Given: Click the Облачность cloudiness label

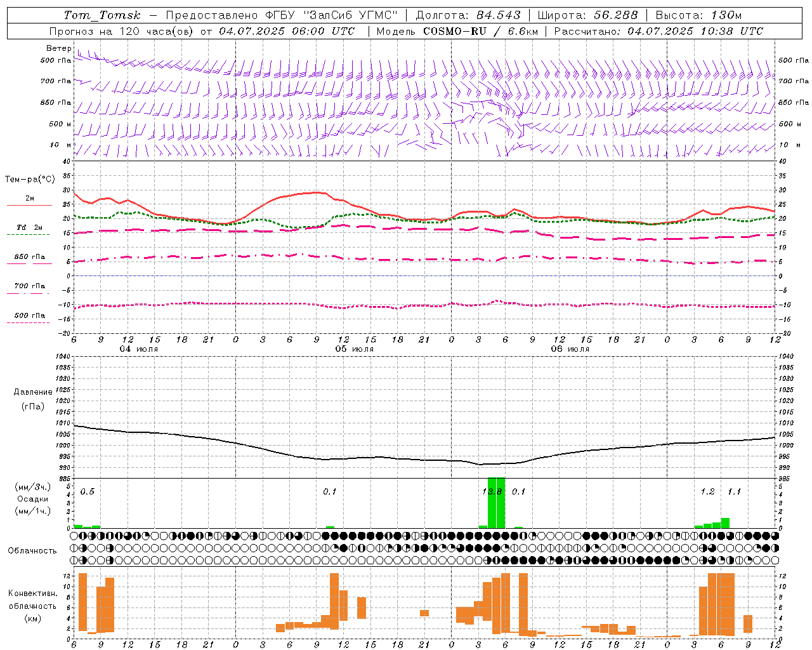Looking at the screenshot, I should pyautogui.click(x=32, y=550).
